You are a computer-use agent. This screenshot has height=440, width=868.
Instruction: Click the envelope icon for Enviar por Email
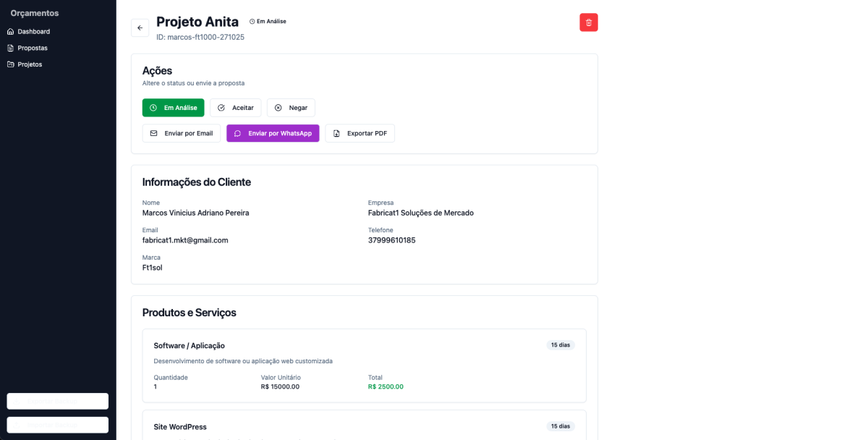pyautogui.click(x=153, y=133)
